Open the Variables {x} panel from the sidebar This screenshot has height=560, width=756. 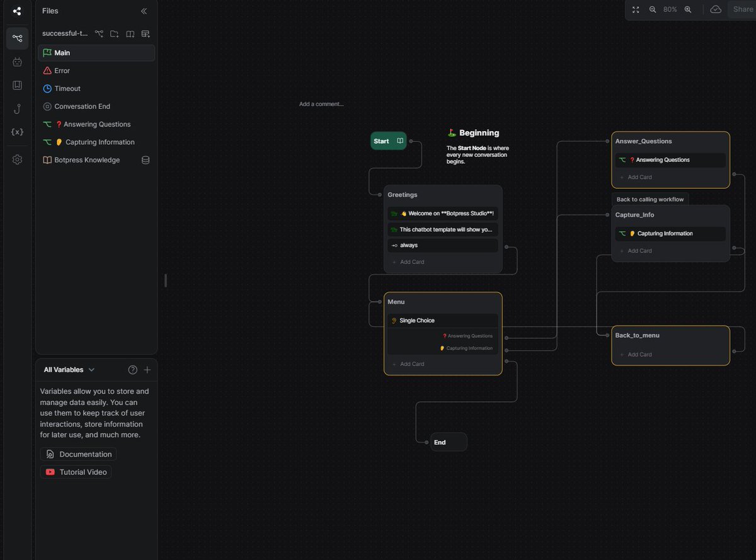point(17,132)
